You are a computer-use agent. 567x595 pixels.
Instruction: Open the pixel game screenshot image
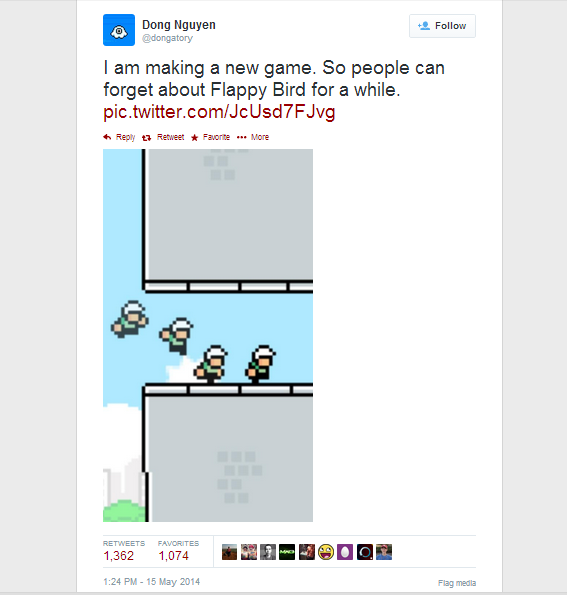pyautogui.click(x=208, y=335)
